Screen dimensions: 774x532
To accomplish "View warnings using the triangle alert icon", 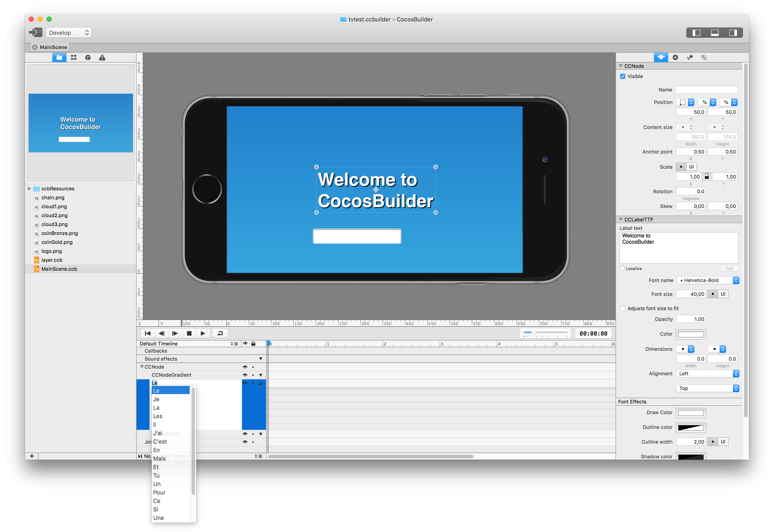I will 102,57.
